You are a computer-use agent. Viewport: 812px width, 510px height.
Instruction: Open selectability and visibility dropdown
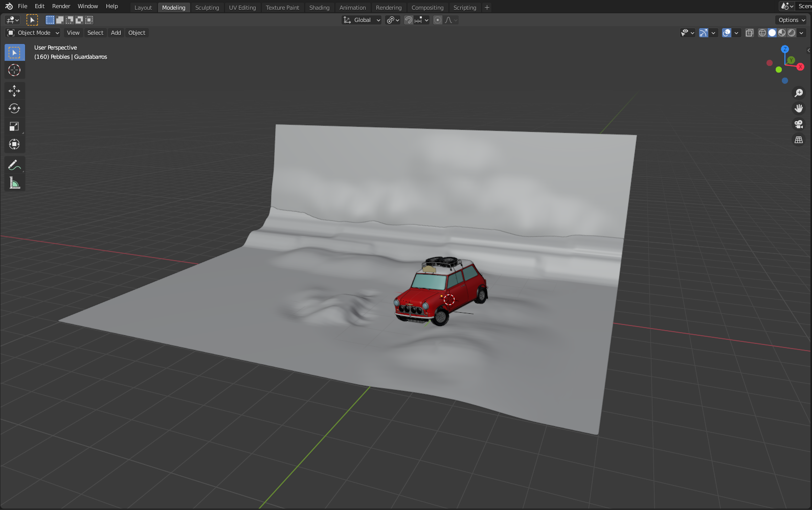[688, 33]
